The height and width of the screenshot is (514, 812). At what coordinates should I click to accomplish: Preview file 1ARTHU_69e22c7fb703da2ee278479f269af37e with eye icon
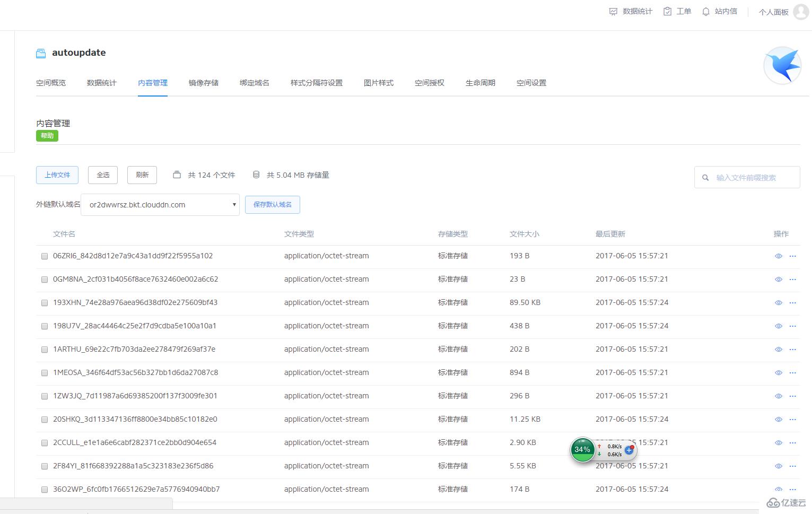pyautogui.click(x=779, y=350)
